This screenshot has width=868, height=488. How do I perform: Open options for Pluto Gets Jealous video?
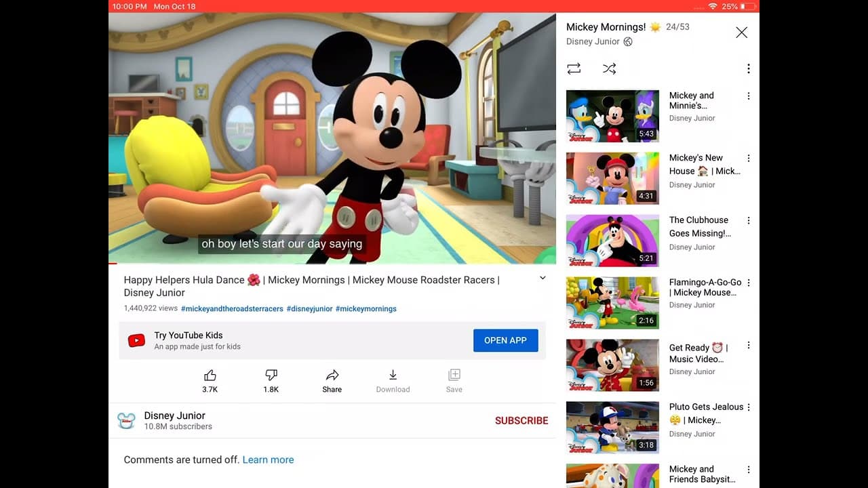click(x=749, y=407)
